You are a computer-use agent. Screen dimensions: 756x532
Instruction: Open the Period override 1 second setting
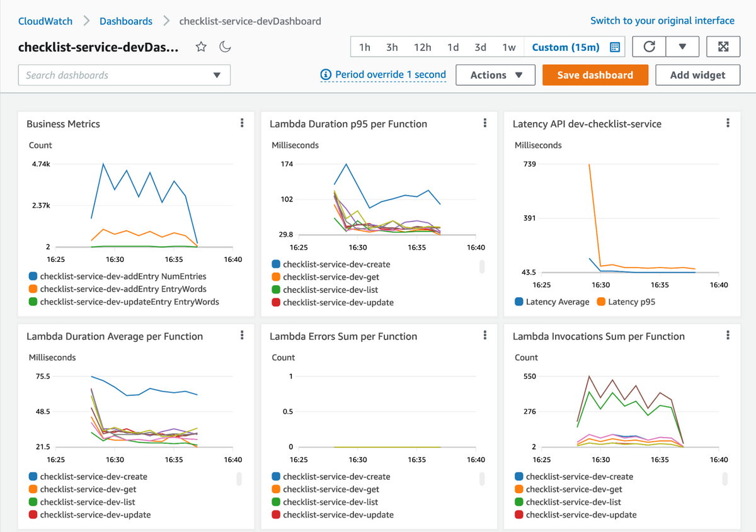click(384, 74)
